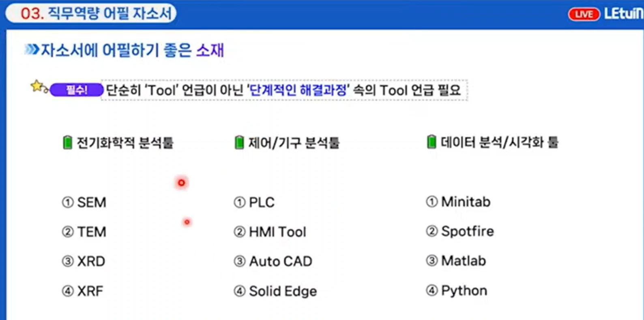Click the yellow star icon
Screen dimensions: 644x320
click(x=37, y=85)
